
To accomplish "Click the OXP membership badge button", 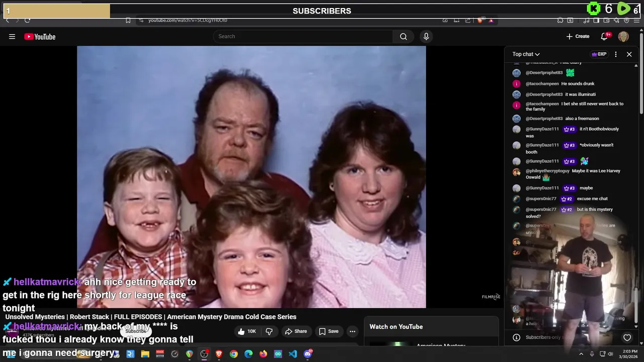I will click(599, 54).
